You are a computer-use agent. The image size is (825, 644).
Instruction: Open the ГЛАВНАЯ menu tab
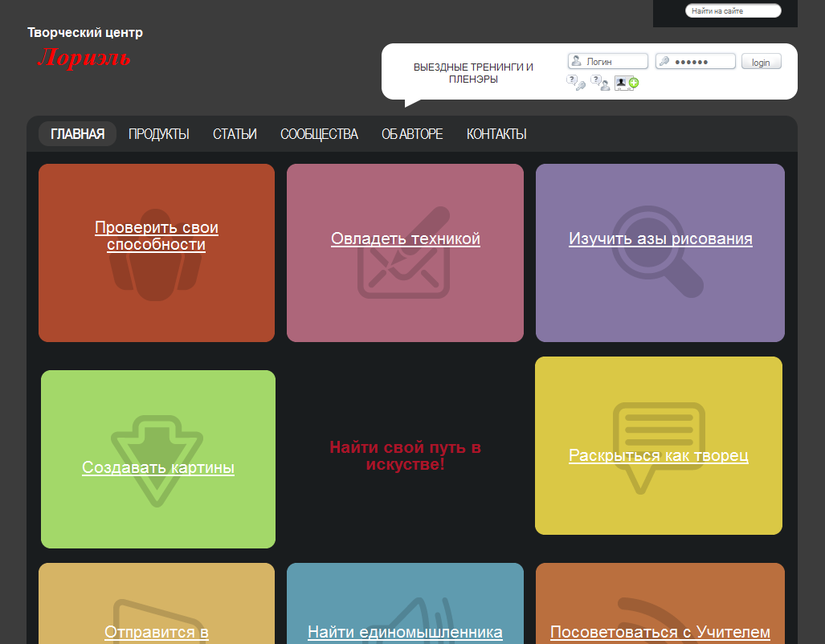(x=77, y=134)
